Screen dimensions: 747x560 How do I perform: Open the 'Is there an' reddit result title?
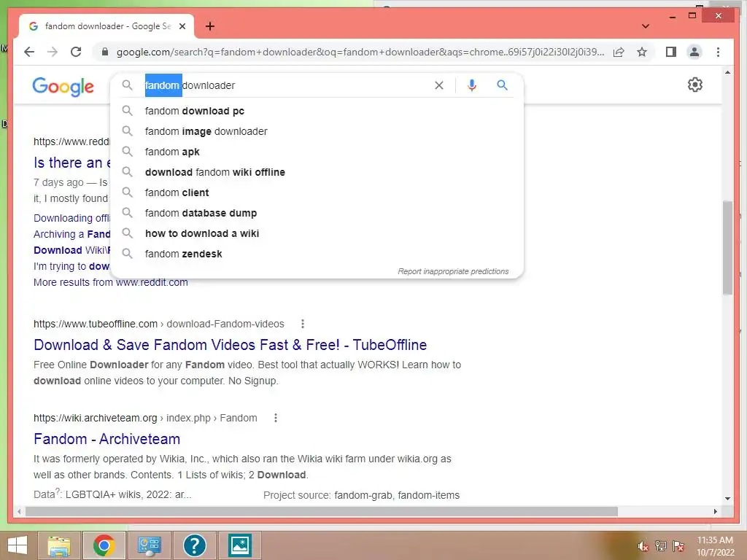pyautogui.click(x=72, y=163)
